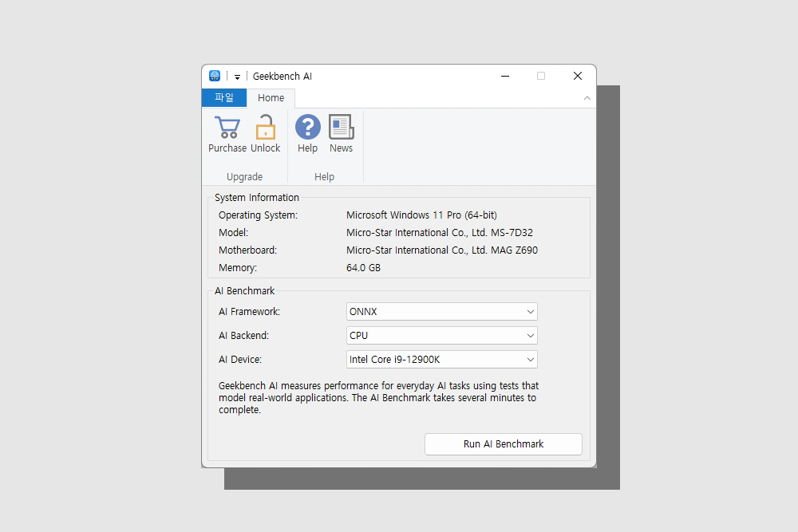Click the AI Backend: label

pyautogui.click(x=243, y=336)
